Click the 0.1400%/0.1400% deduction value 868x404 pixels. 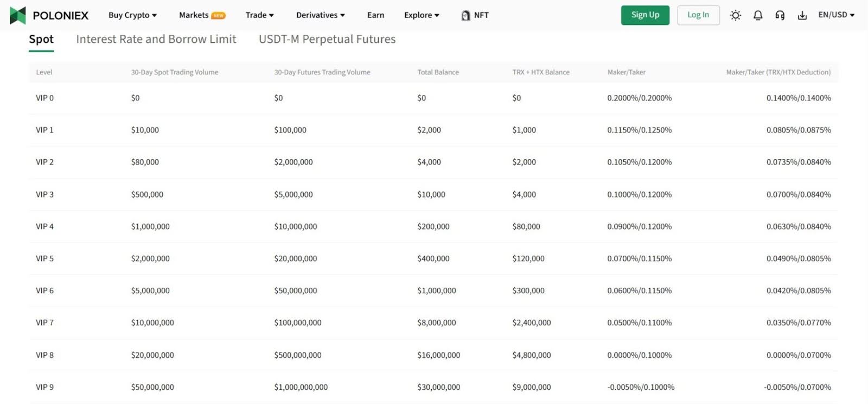[x=799, y=98]
